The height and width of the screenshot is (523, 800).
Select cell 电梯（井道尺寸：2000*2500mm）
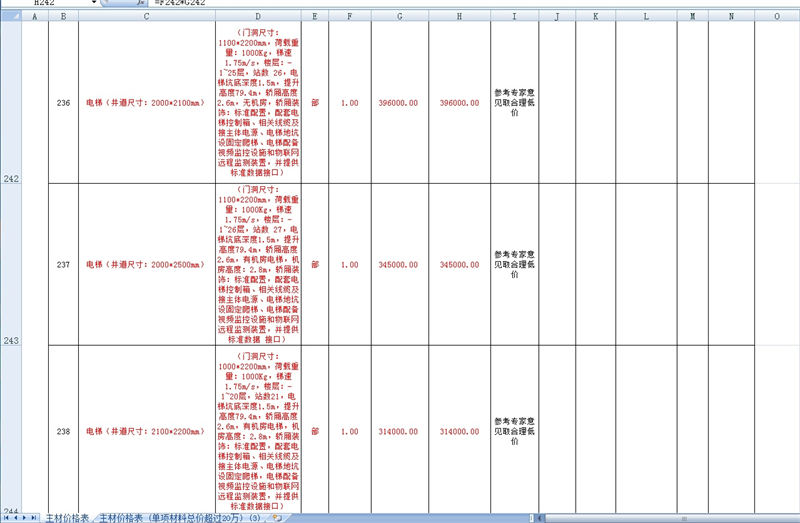pyautogui.click(x=146, y=265)
